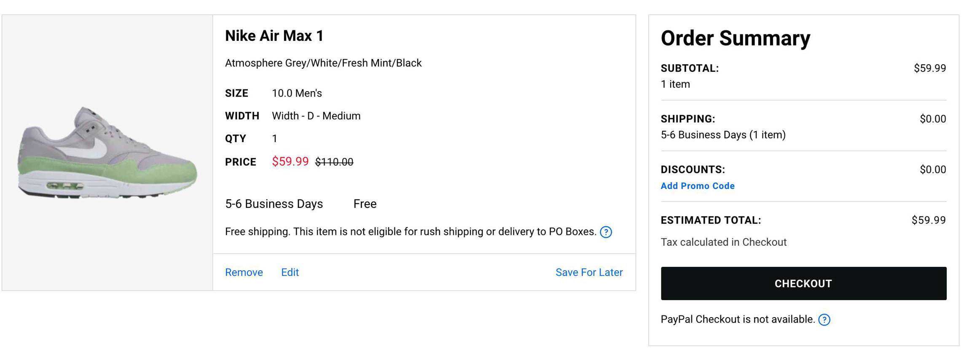Open the Add Promo Code link
The image size is (980, 350).
click(698, 186)
